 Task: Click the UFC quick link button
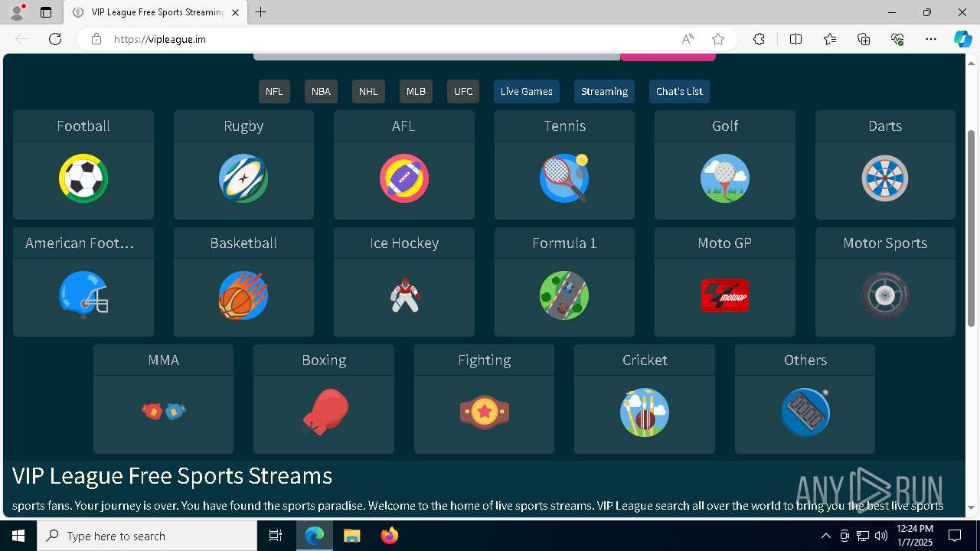pos(463,91)
